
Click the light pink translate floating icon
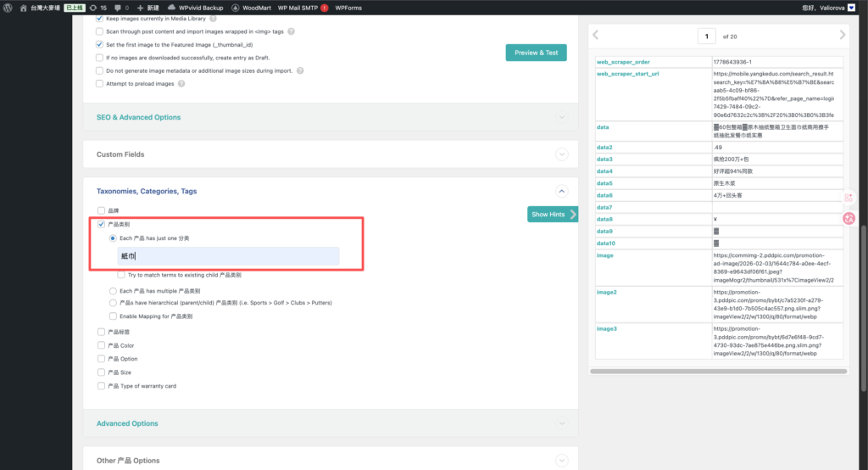point(849,198)
